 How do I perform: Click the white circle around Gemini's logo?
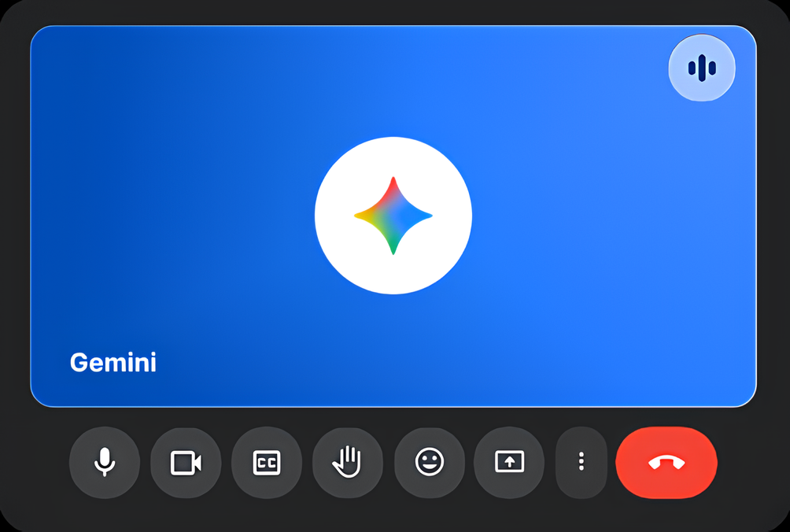pyautogui.click(x=393, y=215)
